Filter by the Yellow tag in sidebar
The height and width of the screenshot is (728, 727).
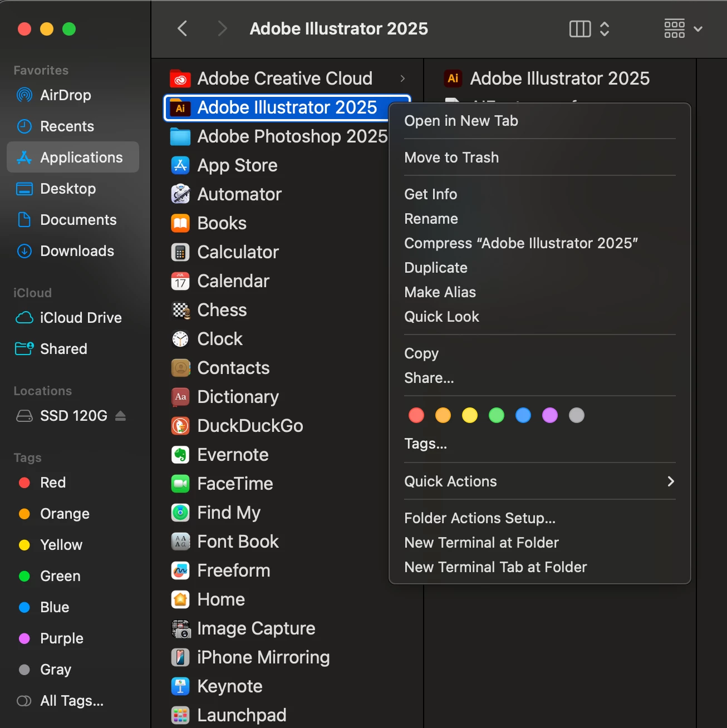click(73, 545)
